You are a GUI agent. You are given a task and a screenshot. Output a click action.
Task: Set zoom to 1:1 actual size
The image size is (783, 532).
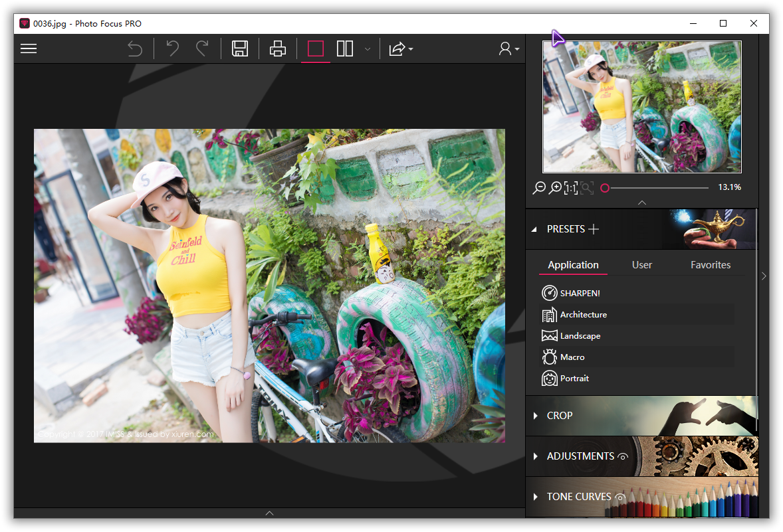571,188
